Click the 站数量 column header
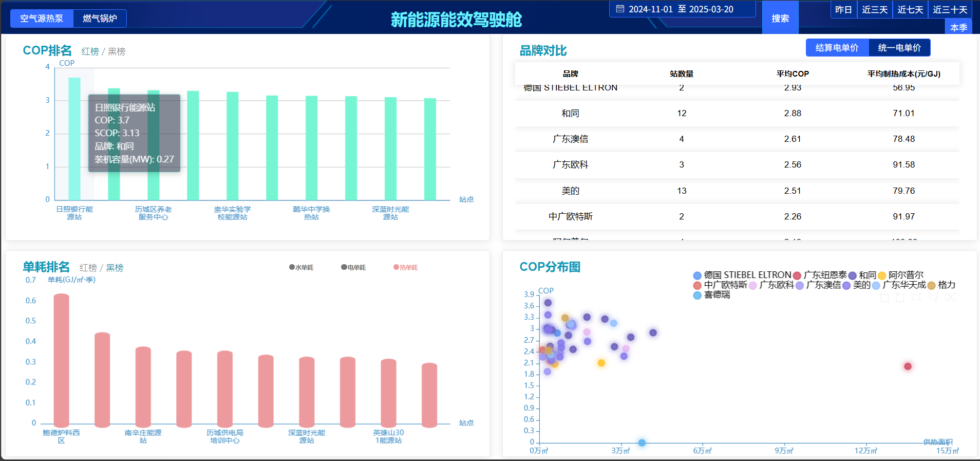This screenshot has width=980, height=461. (x=682, y=73)
